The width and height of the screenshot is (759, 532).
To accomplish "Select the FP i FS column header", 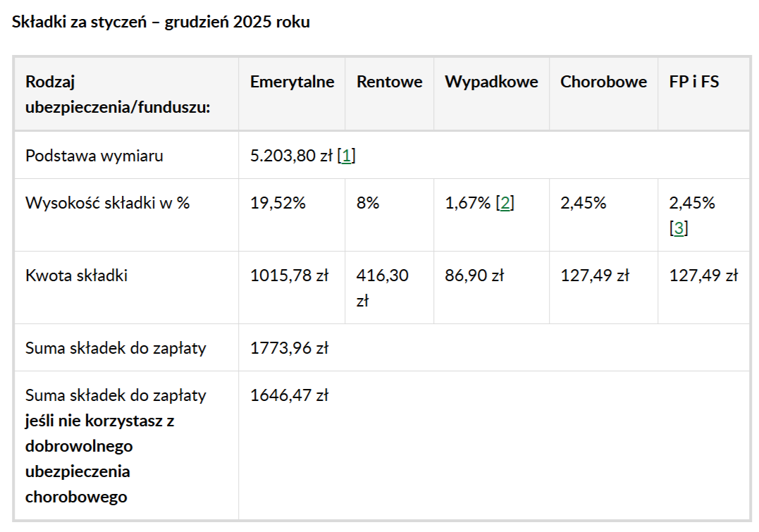I will (693, 82).
